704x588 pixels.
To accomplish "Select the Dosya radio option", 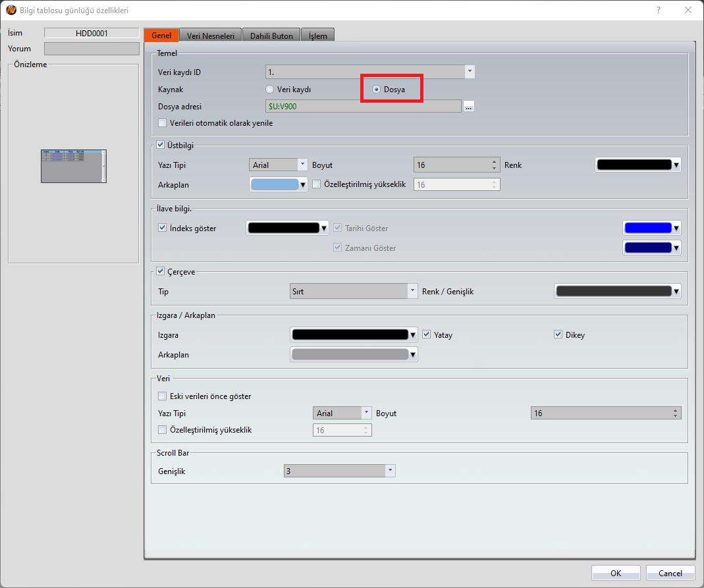I will click(x=377, y=90).
